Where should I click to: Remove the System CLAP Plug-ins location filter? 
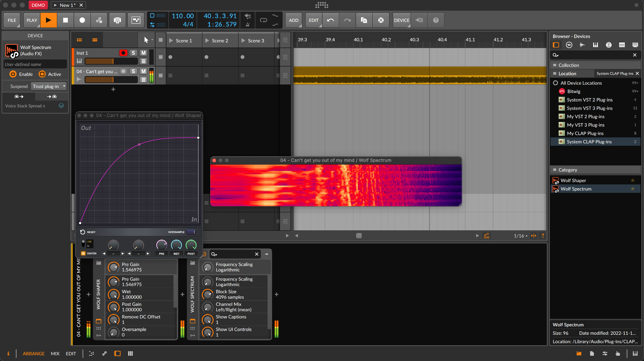[x=637, y=73]
